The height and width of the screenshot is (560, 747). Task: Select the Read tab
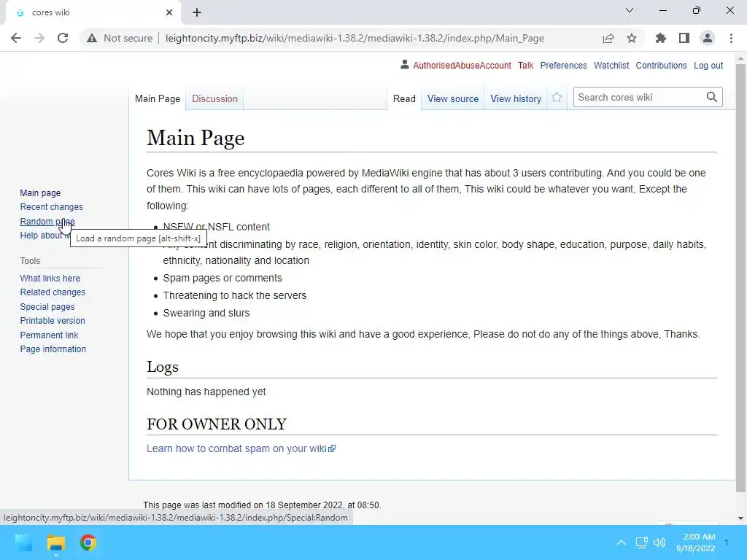click(x=404, y=98)
